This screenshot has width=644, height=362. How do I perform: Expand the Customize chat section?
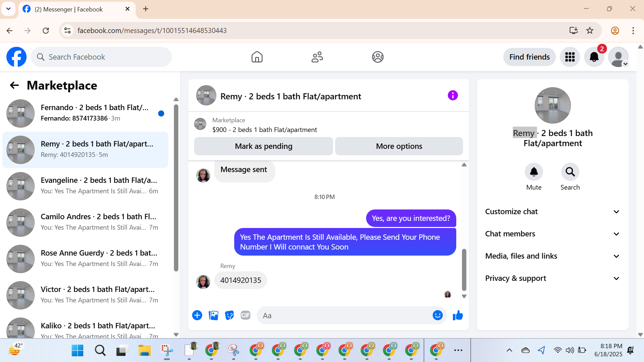[552, 211]
